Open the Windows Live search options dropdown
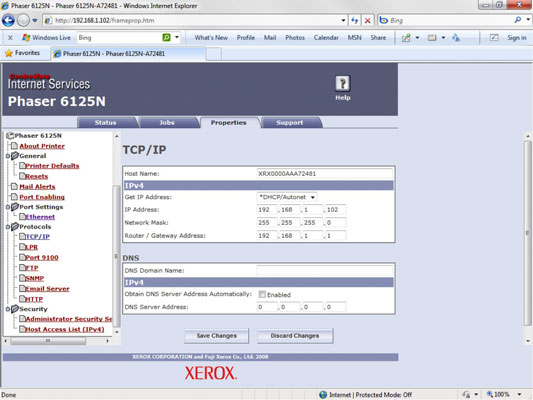This screenshot has height=400, width=533. (177, 37)
